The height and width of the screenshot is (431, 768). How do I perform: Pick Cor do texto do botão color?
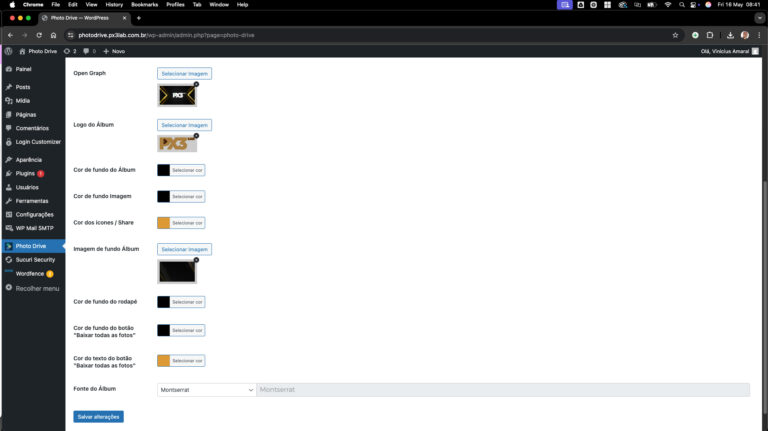click(181, 360)
